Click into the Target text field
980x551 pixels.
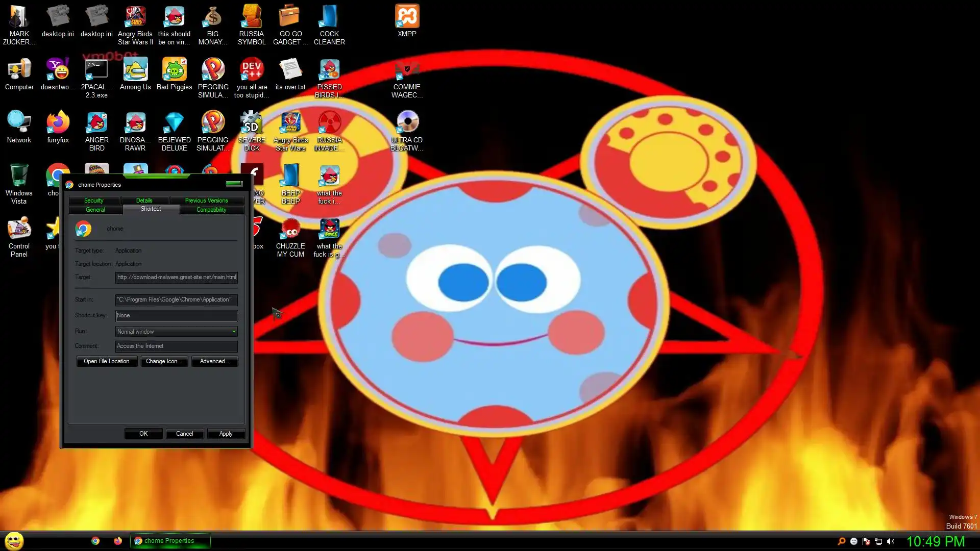(x=176, y=277)
